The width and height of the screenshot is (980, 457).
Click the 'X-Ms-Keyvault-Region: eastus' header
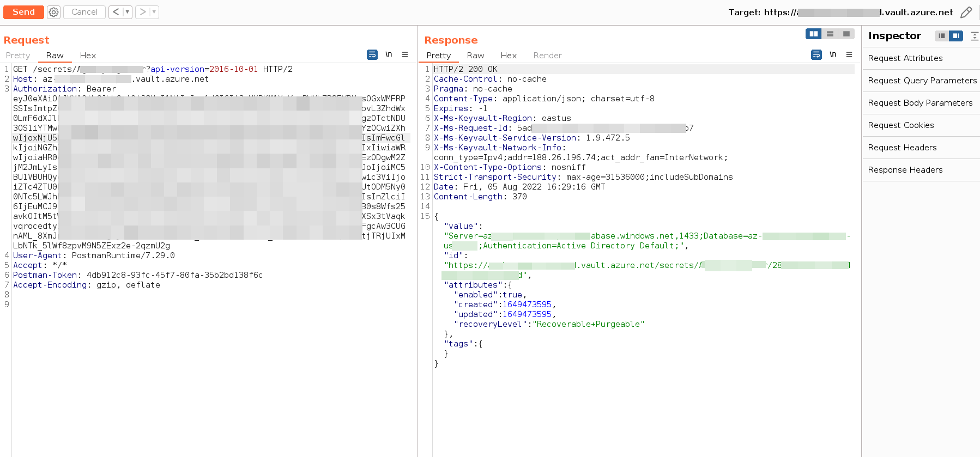click(x=503, y=118)
